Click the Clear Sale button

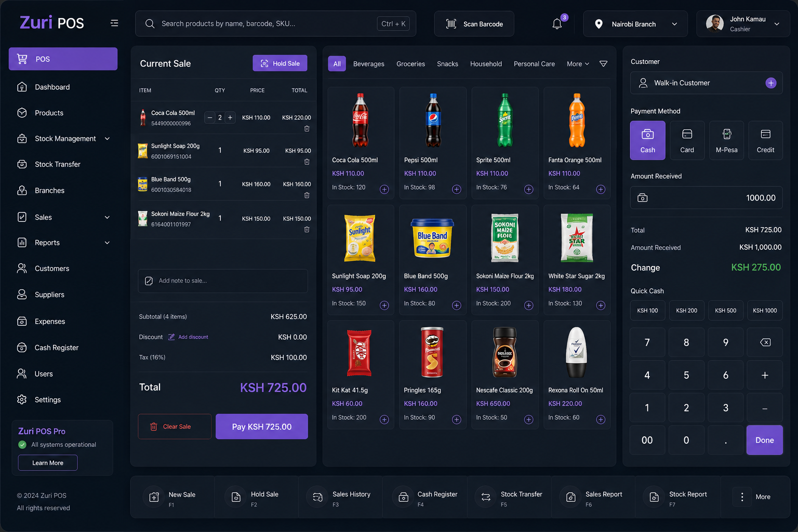[175, 427]
